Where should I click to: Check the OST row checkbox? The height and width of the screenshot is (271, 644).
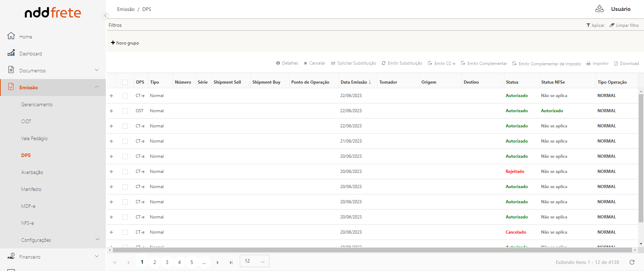[x=125, y=111]
